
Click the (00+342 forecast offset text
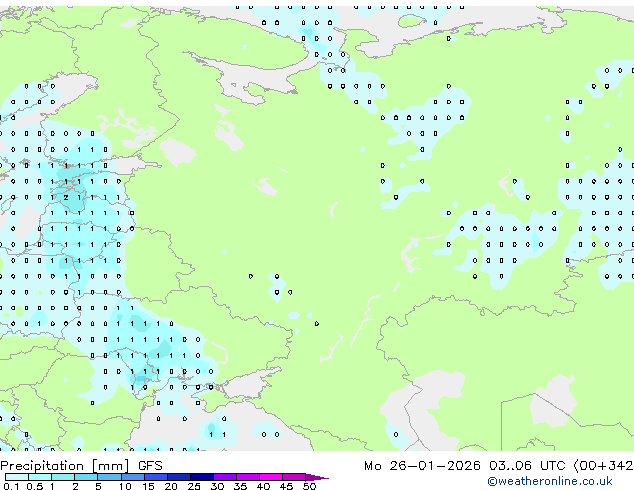(603, 466)
